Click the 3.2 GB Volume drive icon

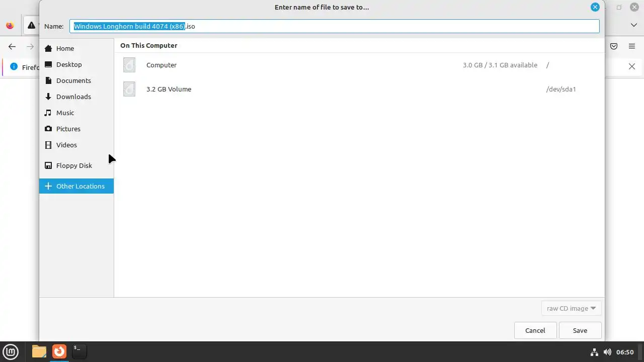(129, 89)
